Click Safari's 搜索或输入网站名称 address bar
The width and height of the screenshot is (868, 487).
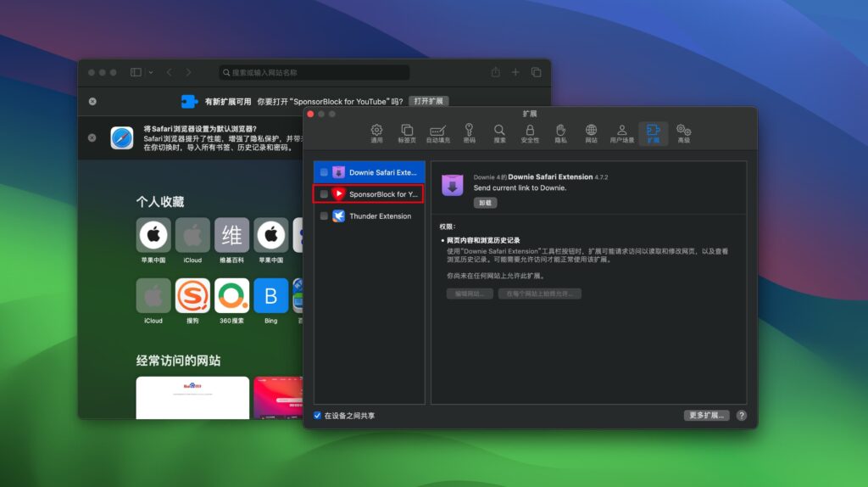(x=314, y=73)
